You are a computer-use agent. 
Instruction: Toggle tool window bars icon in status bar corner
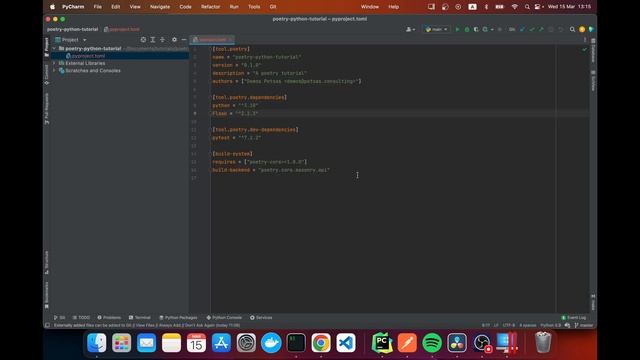47,325
